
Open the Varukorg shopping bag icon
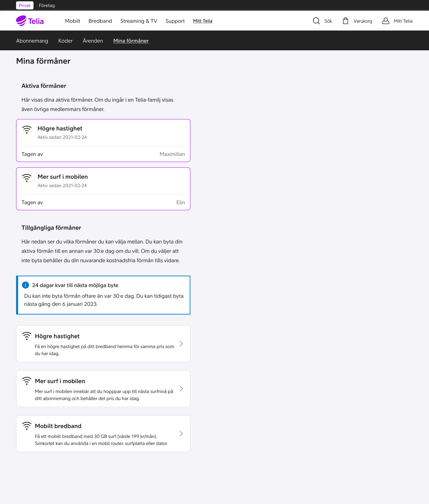pos(345,21)
